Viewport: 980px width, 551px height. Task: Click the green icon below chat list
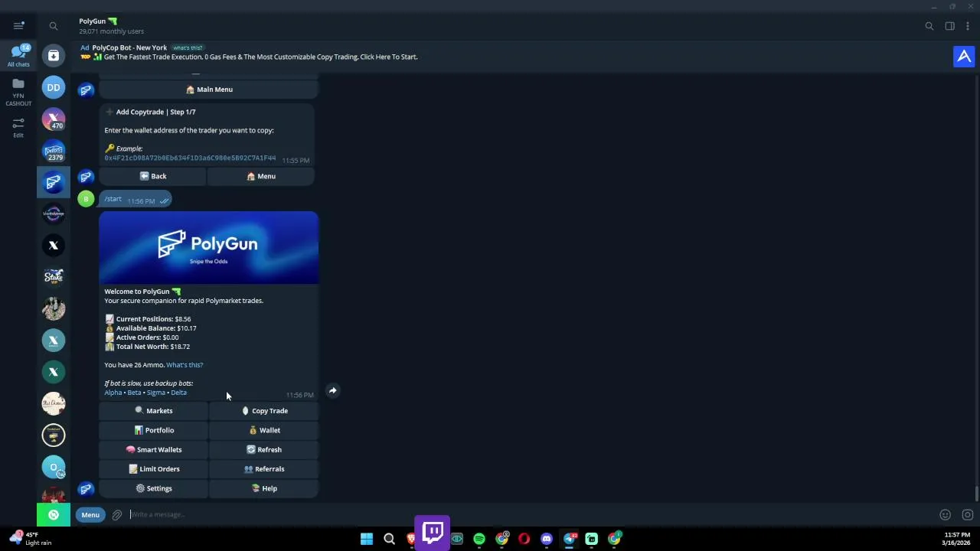click(54, 515)
